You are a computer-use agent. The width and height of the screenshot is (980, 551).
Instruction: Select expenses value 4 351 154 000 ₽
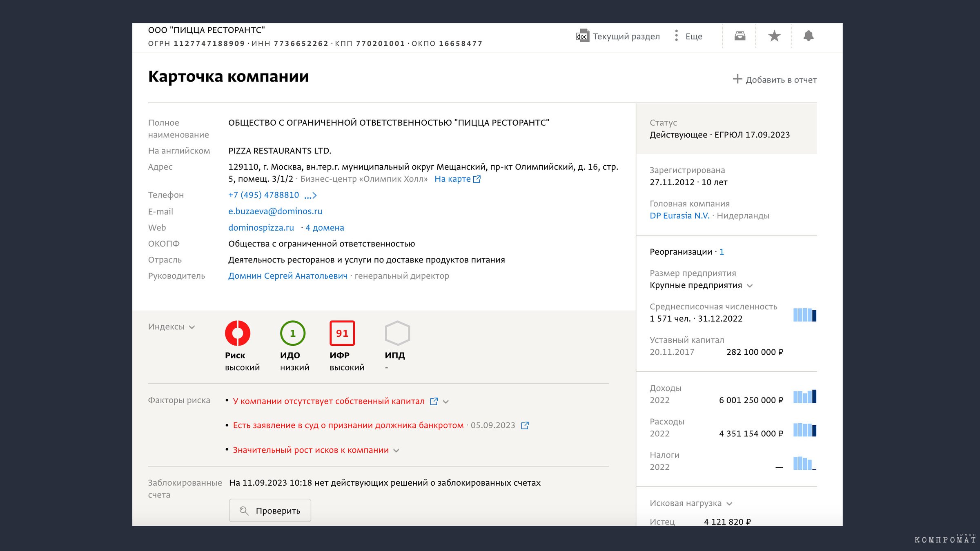point(751,434)
